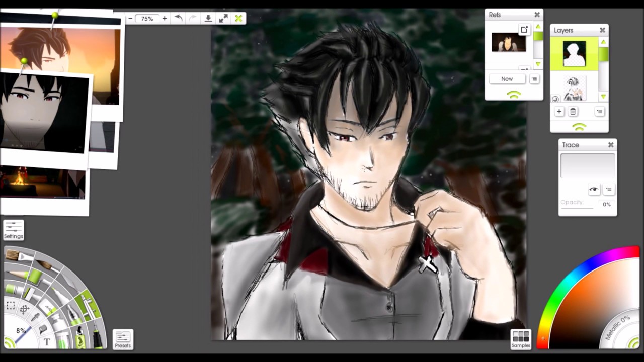Open the sketch layer blend mode icon
The width and height of the screenshot is (644, 362).
(x=555, y=99)
